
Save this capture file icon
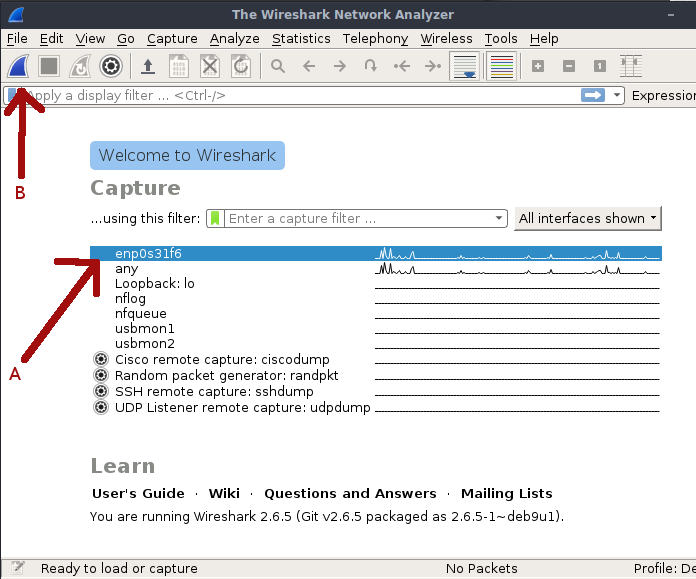coord(179,67)
